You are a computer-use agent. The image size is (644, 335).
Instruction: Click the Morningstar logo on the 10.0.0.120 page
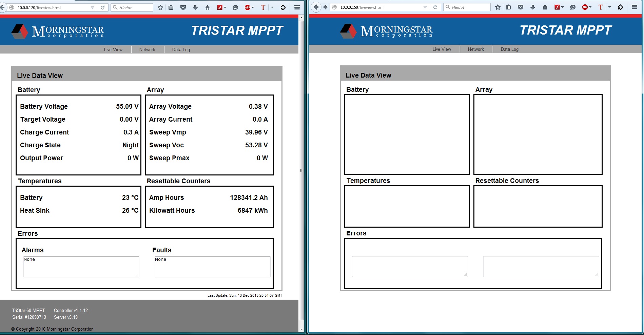(x=58, y=31)
